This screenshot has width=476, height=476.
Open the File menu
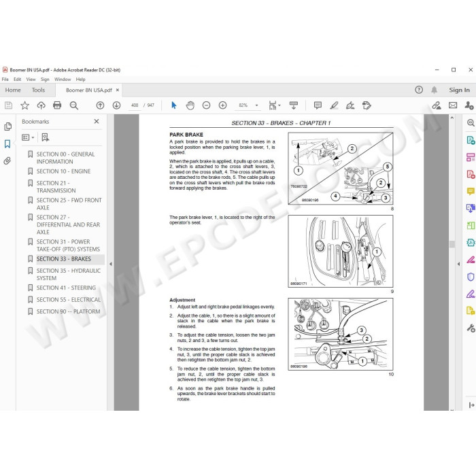(5, 80)
